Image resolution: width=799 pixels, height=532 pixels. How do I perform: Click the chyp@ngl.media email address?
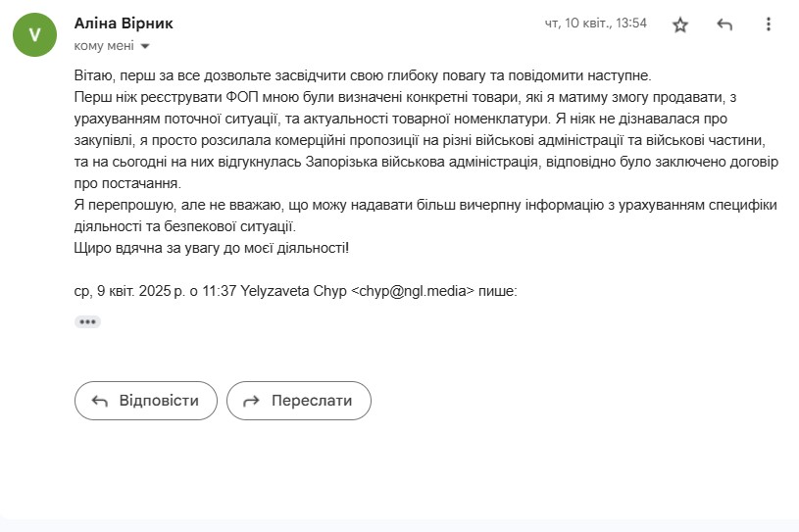coord(413,291)
